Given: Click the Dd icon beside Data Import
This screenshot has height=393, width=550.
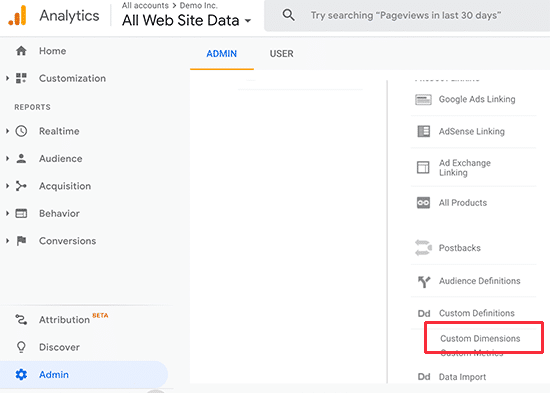Looking at the screenshot, I should [x=424, y=377].
